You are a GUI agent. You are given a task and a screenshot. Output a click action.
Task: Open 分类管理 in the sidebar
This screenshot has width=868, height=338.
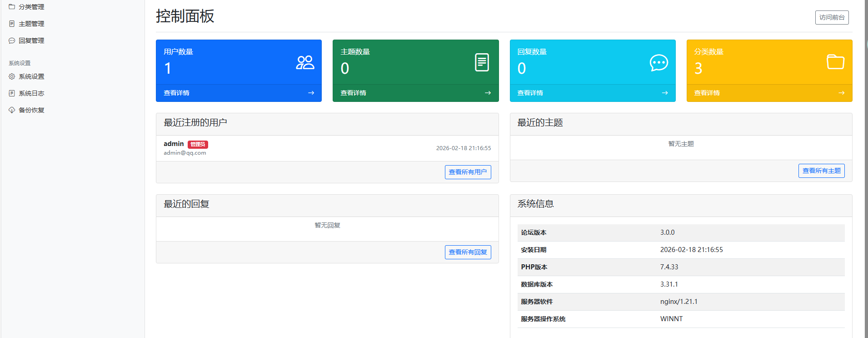(31, 7)
